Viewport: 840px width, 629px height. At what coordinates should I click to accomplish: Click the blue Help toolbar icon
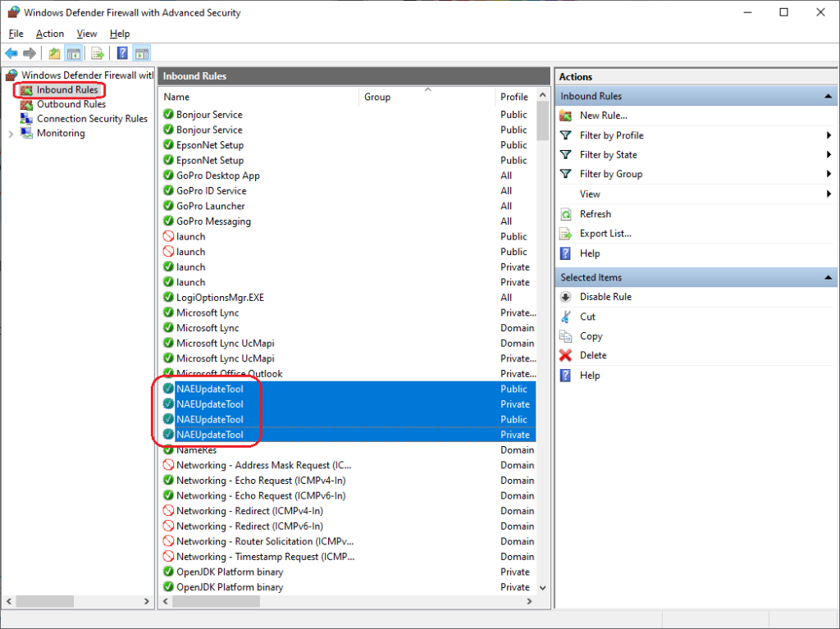tap(123, 53)
